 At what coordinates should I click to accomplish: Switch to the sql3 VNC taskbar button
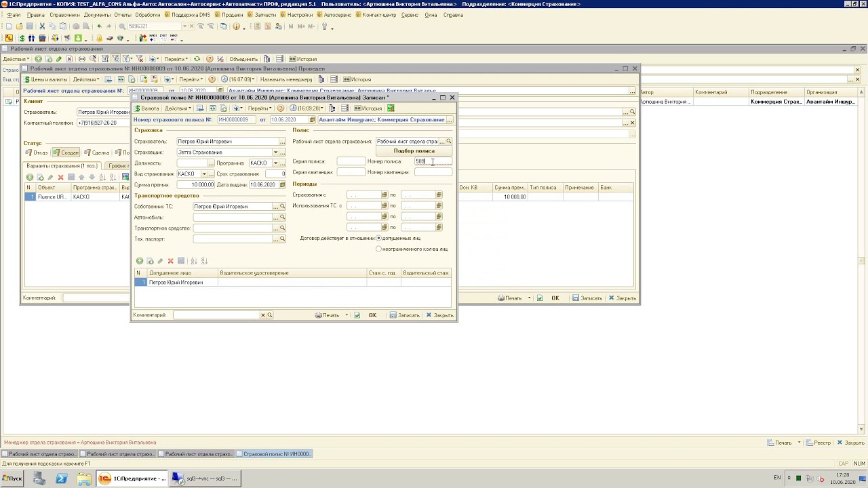click(204, 479)
